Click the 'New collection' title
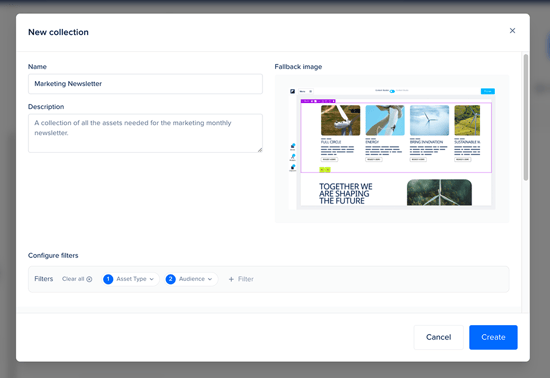The width and height of the screenshot is (550, 378). pos(58,32)
